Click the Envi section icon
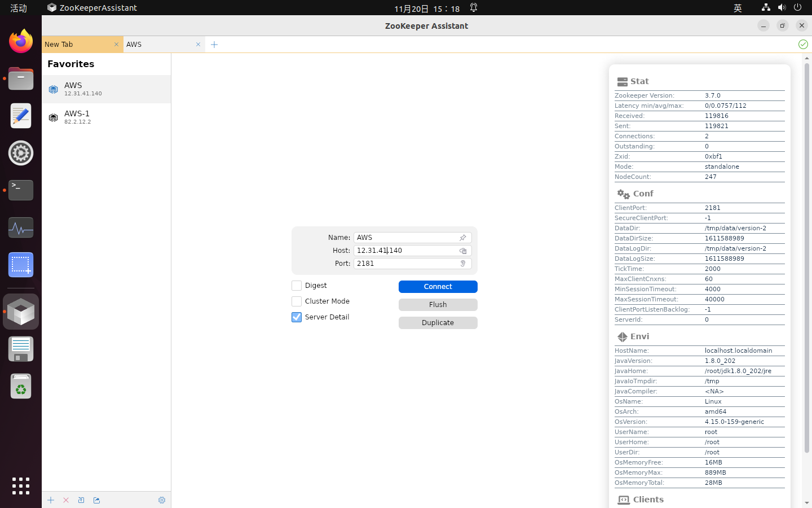812x508 pixels. point(623,336)
